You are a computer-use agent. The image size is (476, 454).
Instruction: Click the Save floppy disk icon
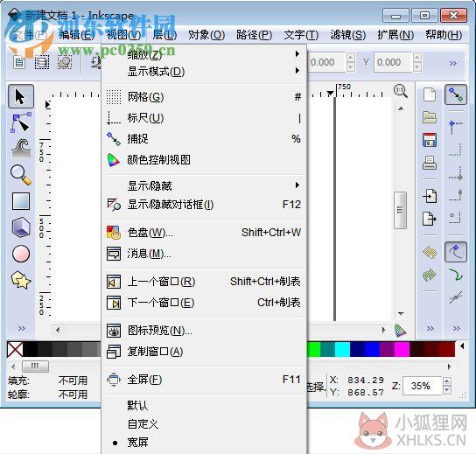[x=430, y=140]
